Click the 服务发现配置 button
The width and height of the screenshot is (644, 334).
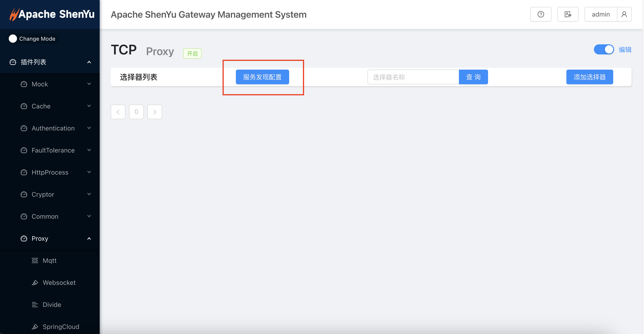point(262,77)
